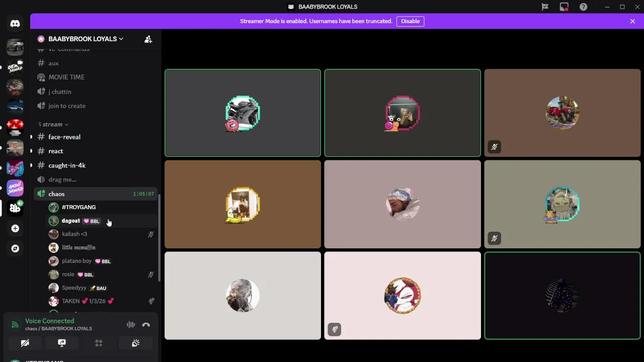Screen dimensions: 644x362
Task: Turn on camera in voice panel
Action: 25,343
